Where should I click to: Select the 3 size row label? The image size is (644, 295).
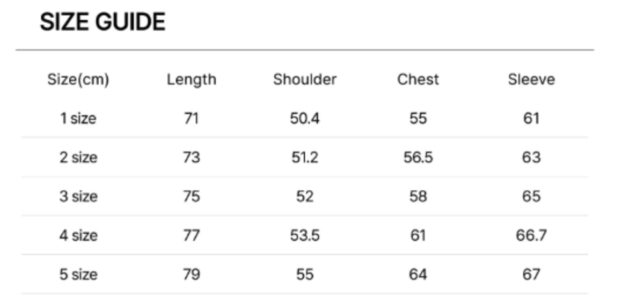click(x=78, y=196)
